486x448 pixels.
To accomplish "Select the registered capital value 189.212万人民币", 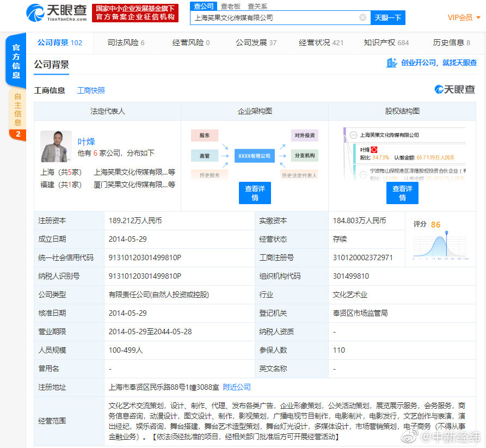I will (x=135, y=221).
